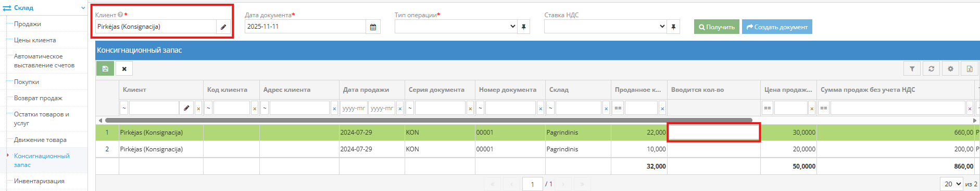Open the rows-per-page dropdown showing 20
980x191 pixels.
[x=951, y=184]
